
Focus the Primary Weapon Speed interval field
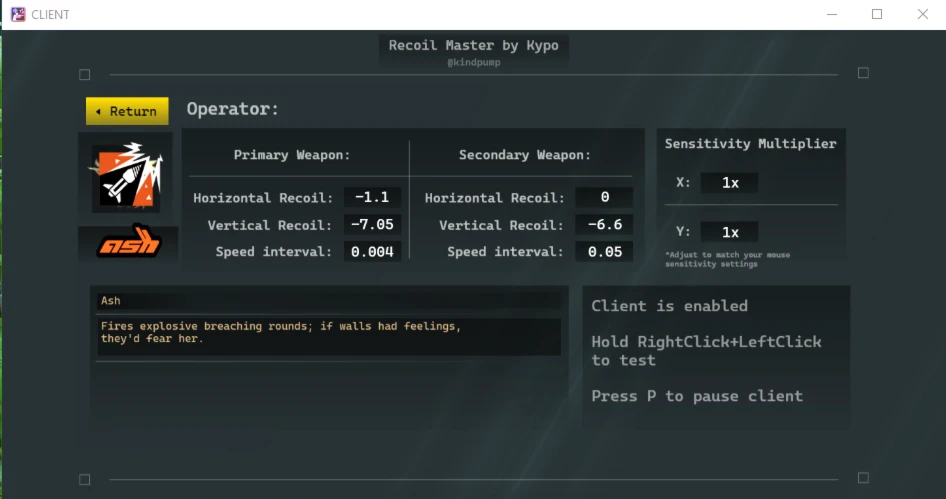[372, 252]
